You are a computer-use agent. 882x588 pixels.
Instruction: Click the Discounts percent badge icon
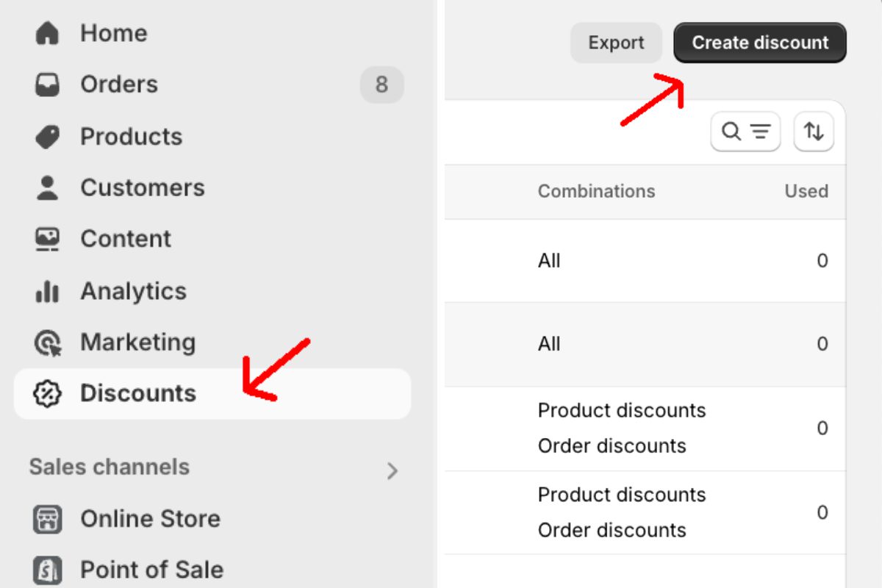tap(47, 393)
